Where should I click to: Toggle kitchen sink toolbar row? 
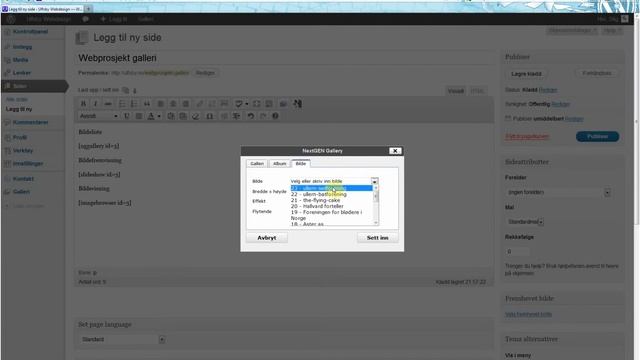pyautogui.click(x=269, y=104)
